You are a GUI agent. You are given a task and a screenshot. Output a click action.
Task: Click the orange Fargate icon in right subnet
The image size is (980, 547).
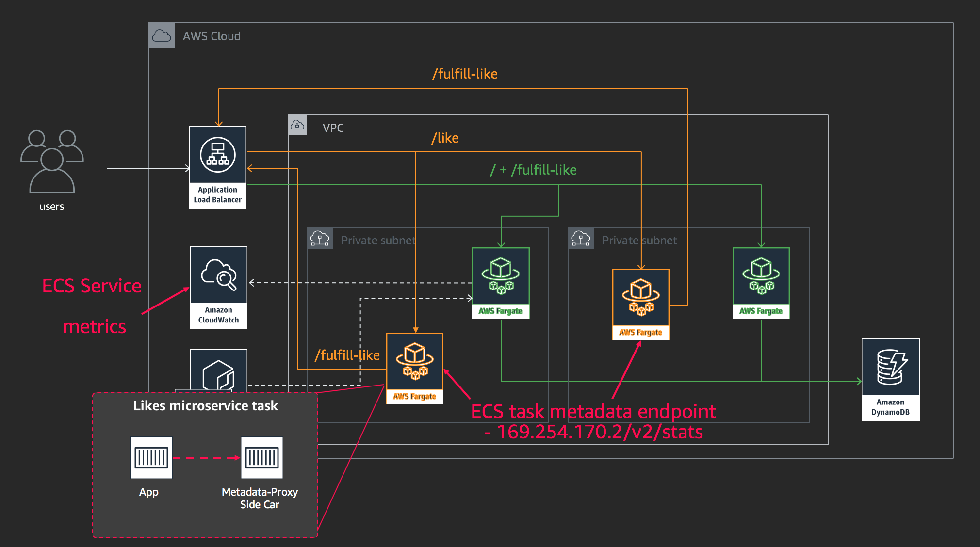[x=641, y=297]
